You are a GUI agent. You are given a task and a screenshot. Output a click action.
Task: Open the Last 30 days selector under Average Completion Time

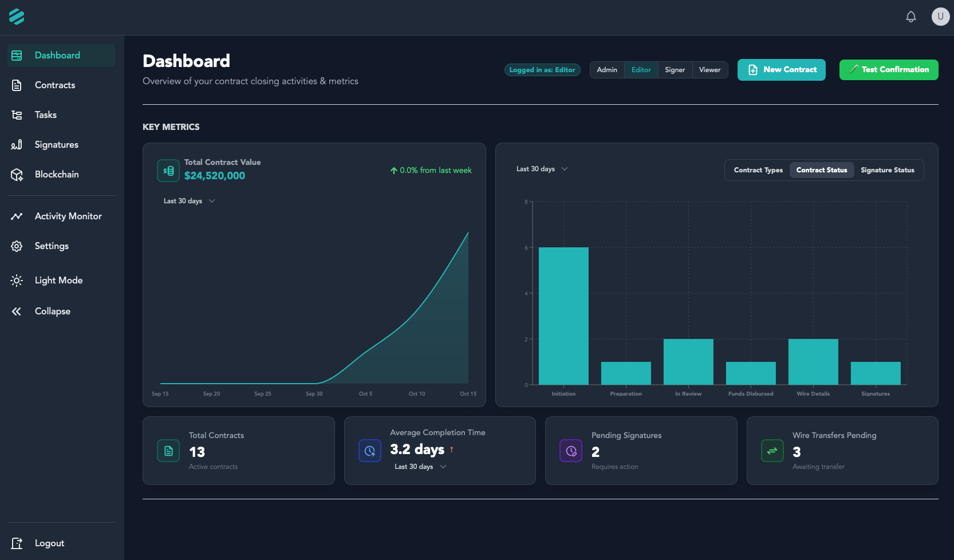(420, 466)
